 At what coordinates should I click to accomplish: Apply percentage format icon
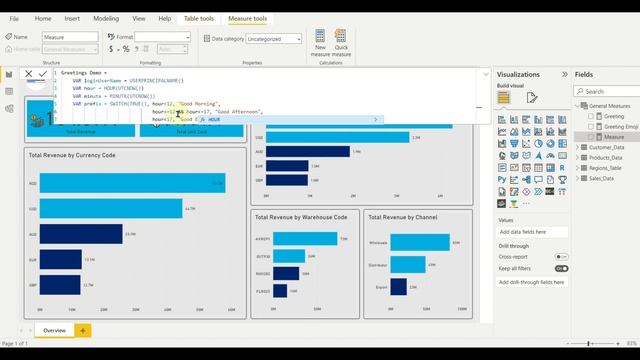126,49
